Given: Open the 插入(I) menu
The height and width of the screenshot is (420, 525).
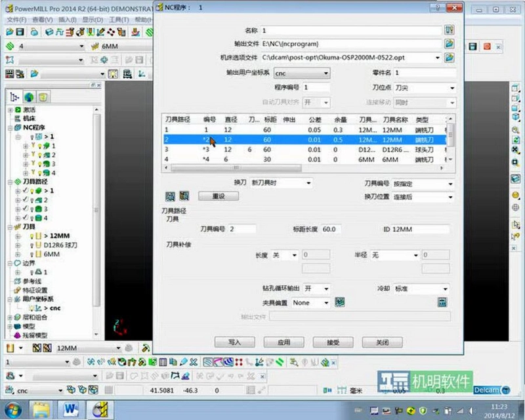Looking at the screenshot, I should click(x=68, y=20).
